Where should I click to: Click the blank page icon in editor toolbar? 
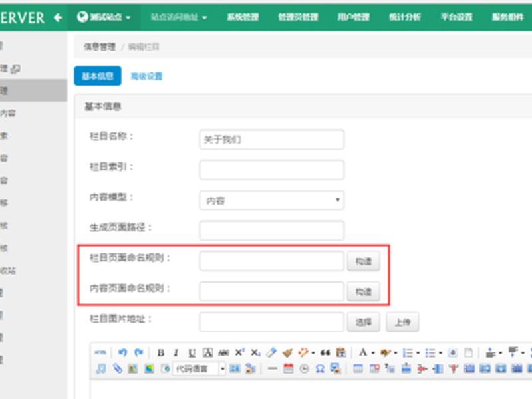click(468, 353)
